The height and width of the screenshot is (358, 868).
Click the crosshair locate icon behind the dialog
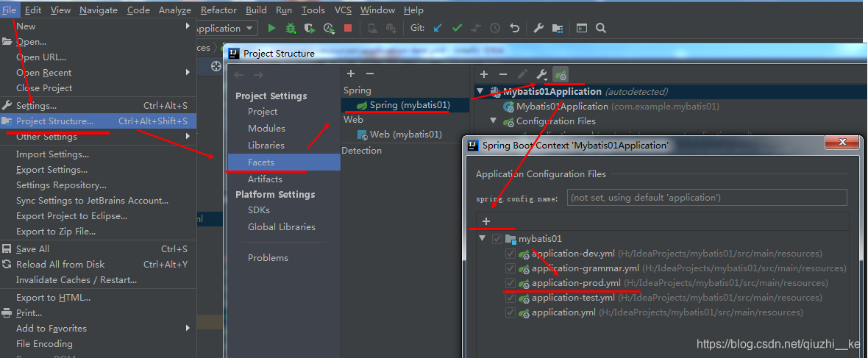[x=217, y=66]
